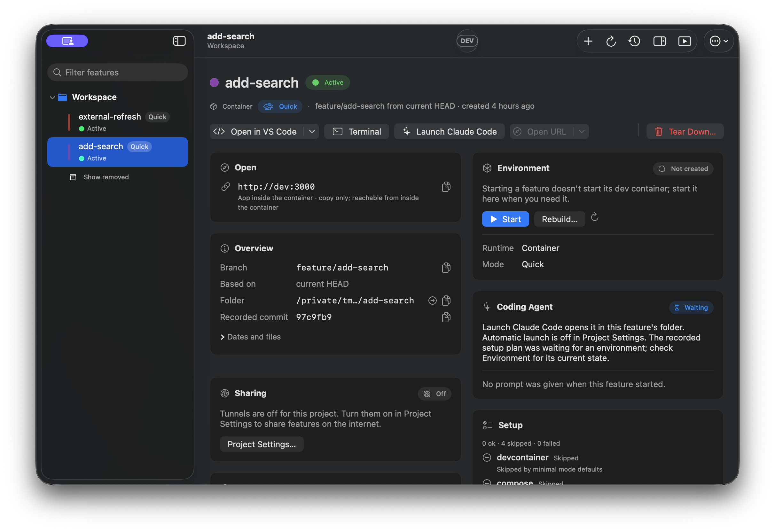Click Open in VS Code button
This screenshot has height=532, width=775.
[x=257, y=131]
